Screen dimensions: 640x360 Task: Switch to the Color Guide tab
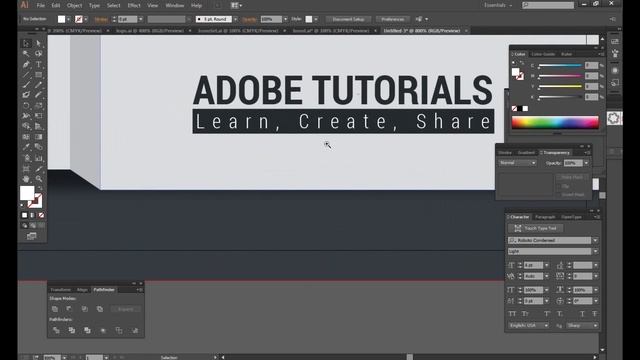pyautogui.click(x=543, y=54)
